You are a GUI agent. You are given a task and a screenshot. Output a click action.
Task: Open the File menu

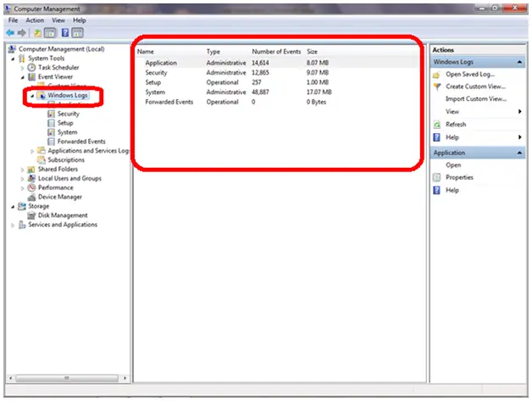pyautogui.click(x=14, y=20)
